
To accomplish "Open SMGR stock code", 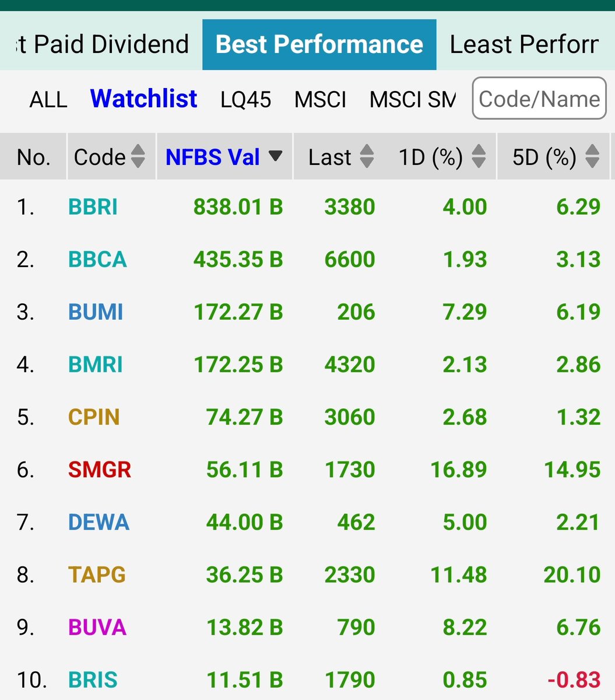I will pyautogui.click(x=100, y=470).
